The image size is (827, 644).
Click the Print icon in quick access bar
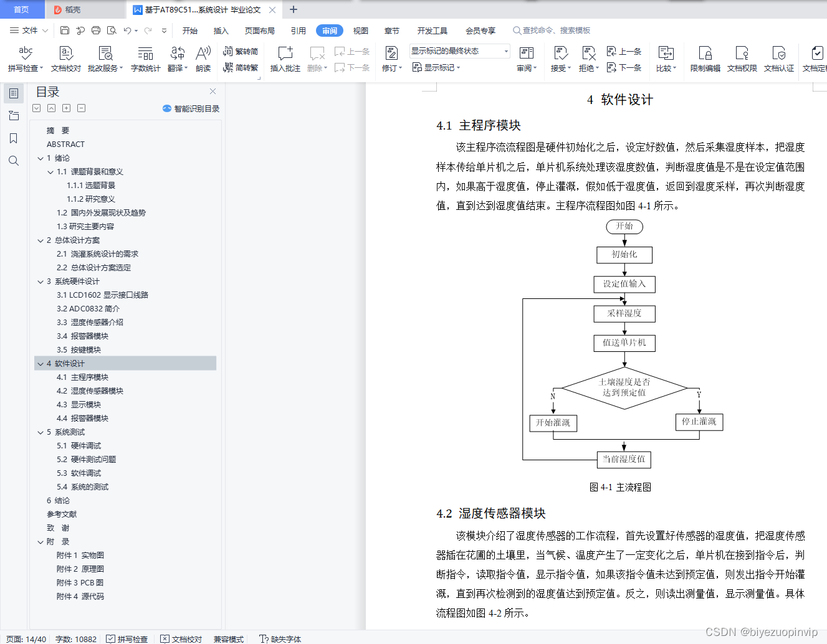coord(96,30)
